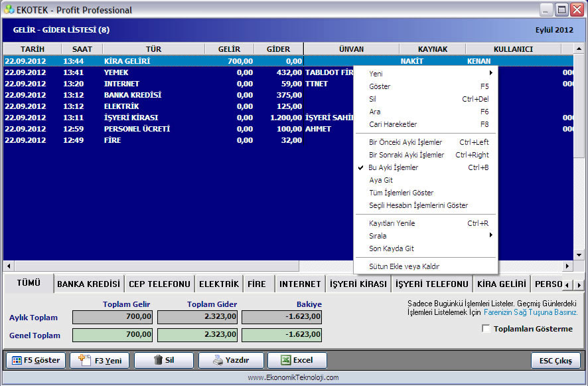Choose Kayıtları Yenile menu entry

tap(425, 223)
